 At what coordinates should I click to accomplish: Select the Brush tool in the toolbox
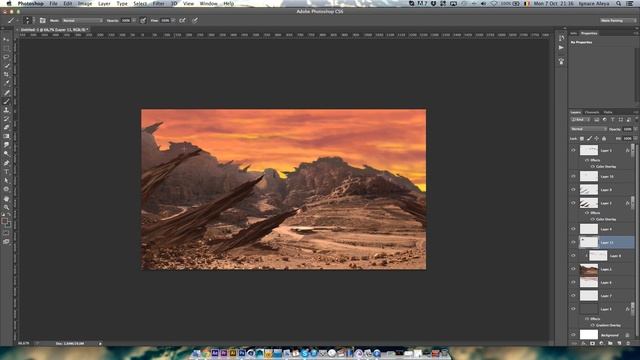point(6,101)
